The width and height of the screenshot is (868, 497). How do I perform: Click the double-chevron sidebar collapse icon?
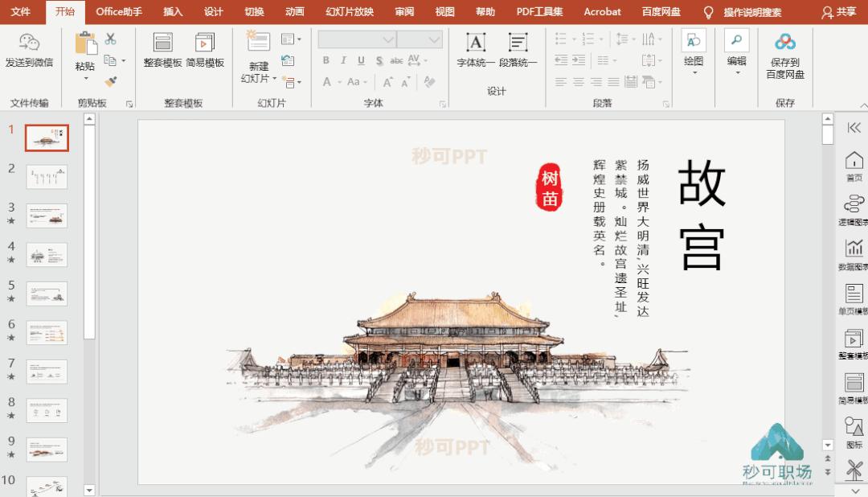tap(854, 128)
